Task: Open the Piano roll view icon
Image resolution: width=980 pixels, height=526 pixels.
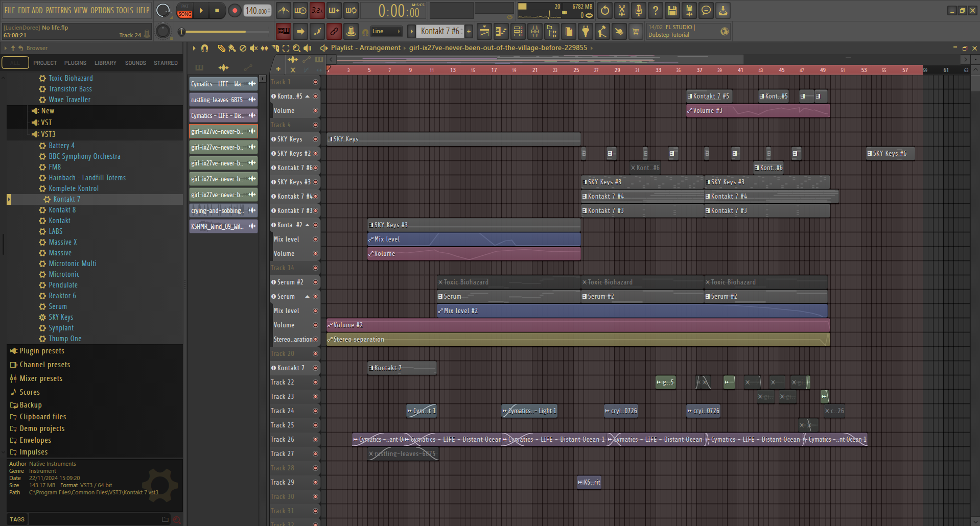Action: pos(501,32)
